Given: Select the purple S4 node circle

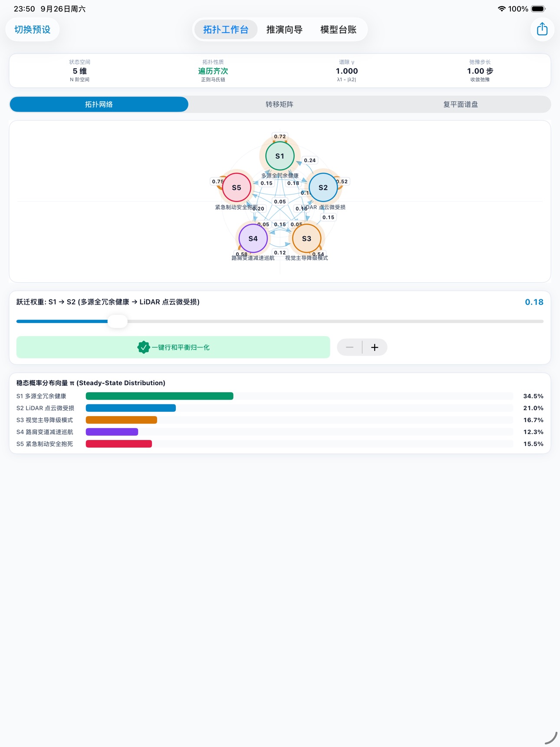Looking at the screenshot, I should [253, 238].
